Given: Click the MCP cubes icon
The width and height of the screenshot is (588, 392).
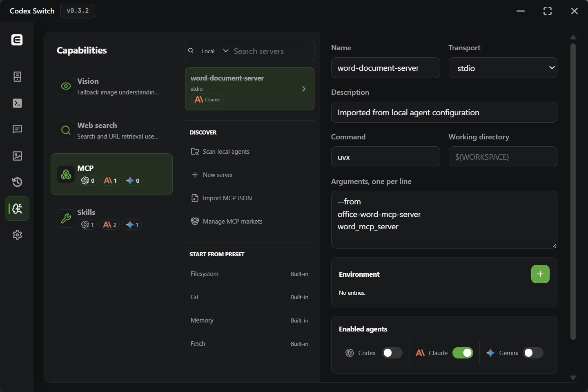Looking at the screenshot, I should coord(66,175).
